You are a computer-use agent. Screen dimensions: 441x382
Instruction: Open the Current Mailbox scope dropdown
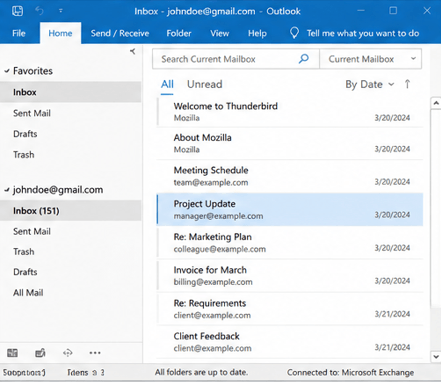(371, 59)
